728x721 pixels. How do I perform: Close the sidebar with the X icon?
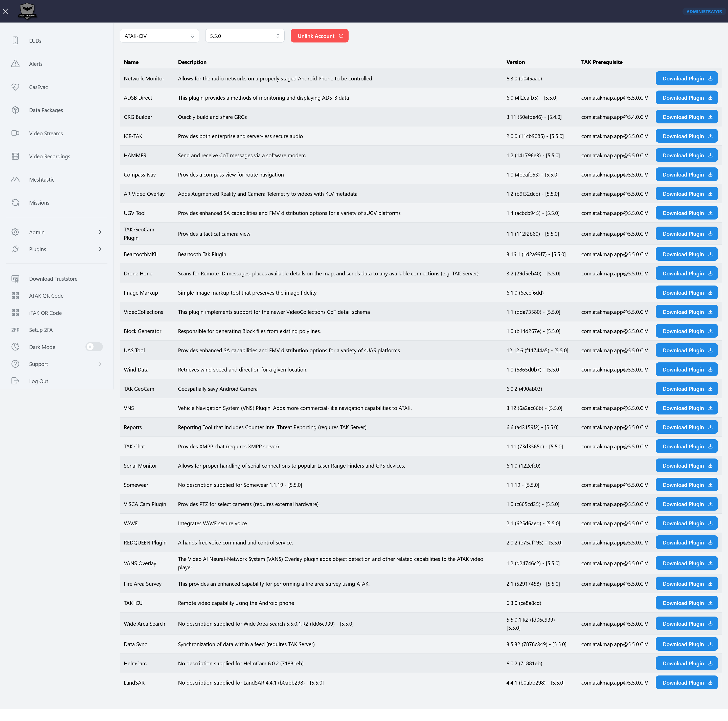pos(6,11)
